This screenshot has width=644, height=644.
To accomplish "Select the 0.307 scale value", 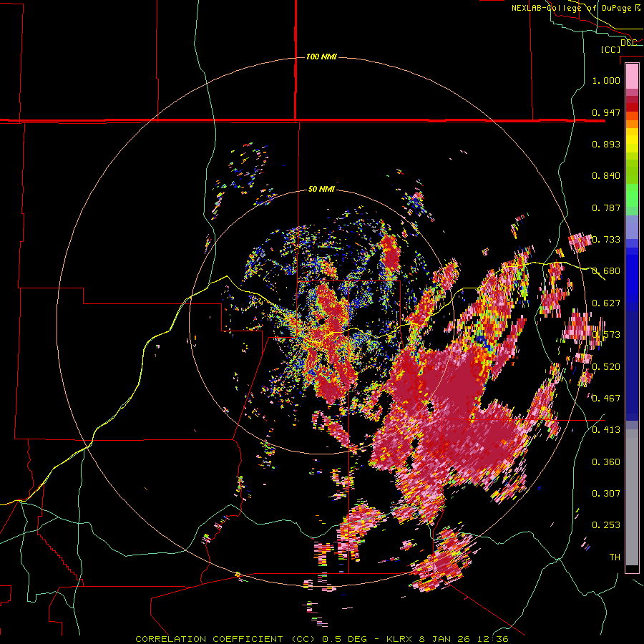I will click(x=606, y=494).
